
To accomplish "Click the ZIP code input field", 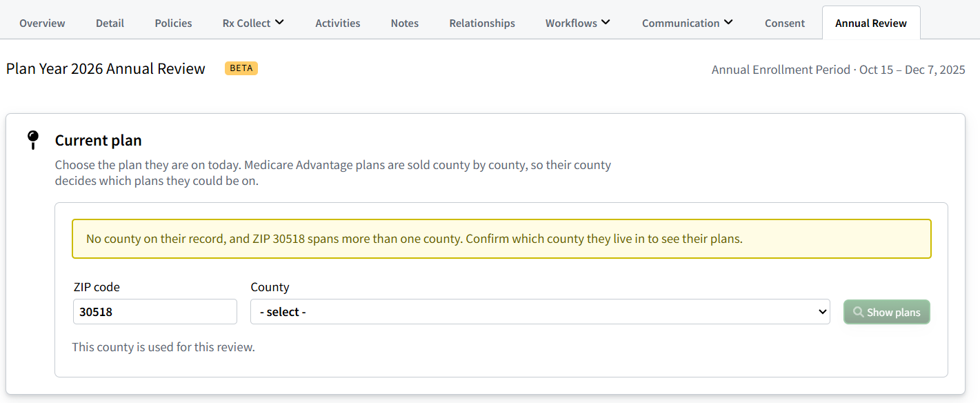I will pyautogui.click(x=155, y=312).
